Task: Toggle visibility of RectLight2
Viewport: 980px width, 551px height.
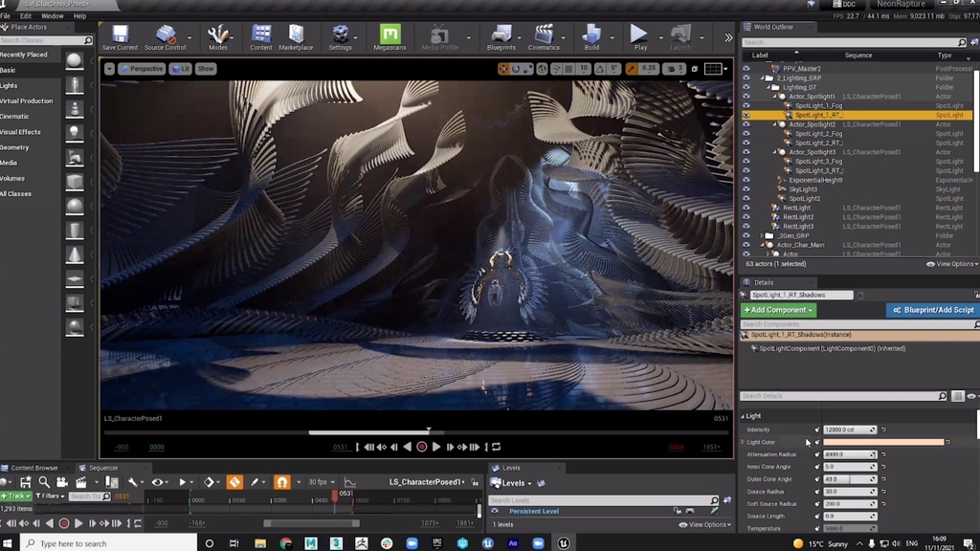Action: pyautogui.click(x=746, y=217)
